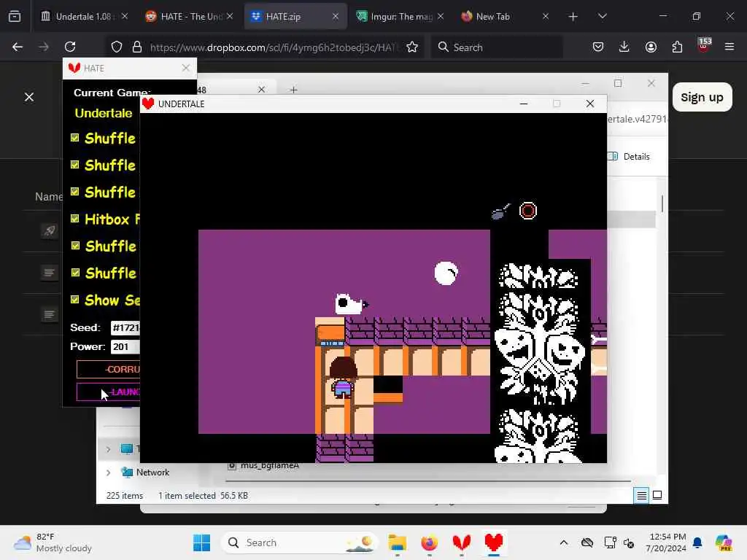The height and width of the screenshot is (560, 747).
Task: Click the -CORRUPT- button in HATE
Action: pyautogui.click(x=109, y=369)
